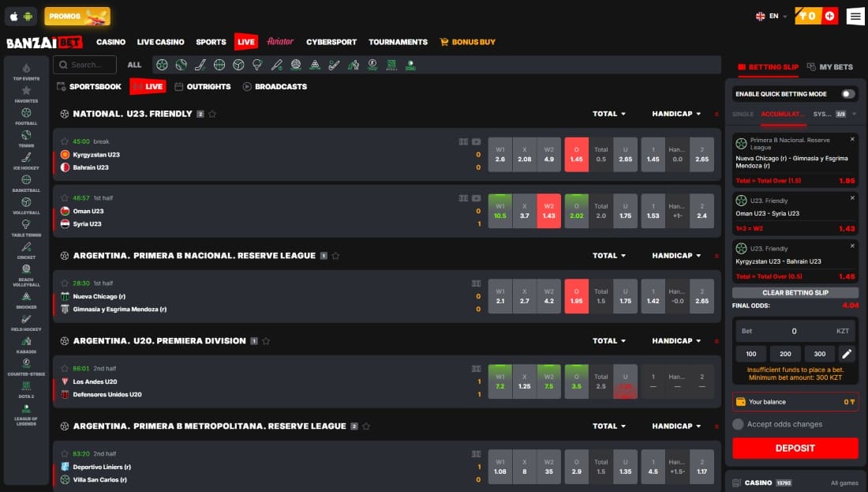This screenshot has height=492, width=868.
Task: Favorite the Los Andes U20 match
Action: (64, 369)
